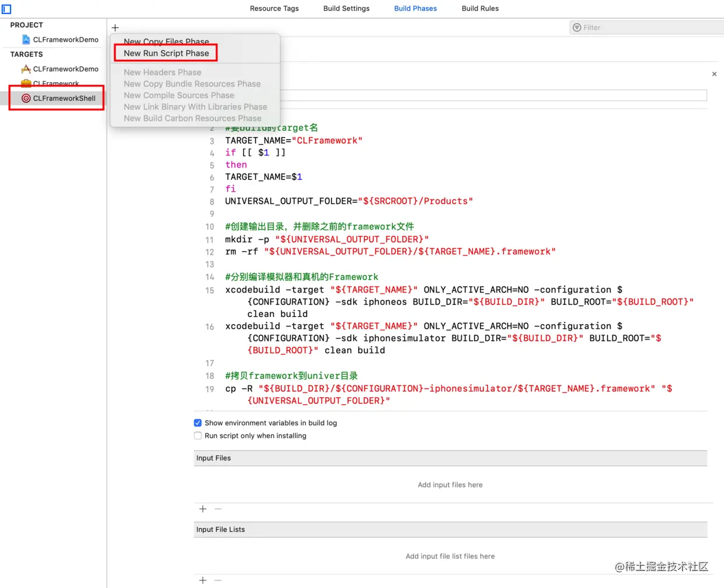Click the mkdir -p script line
Screen dimensions: 724x588
[327, 239]
